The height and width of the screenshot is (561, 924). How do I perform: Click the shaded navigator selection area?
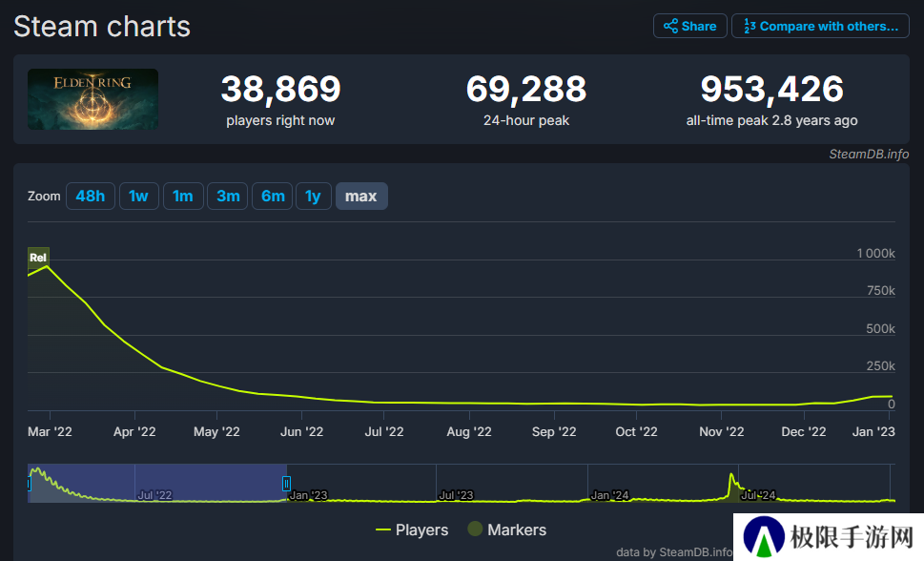coord(157,483)
